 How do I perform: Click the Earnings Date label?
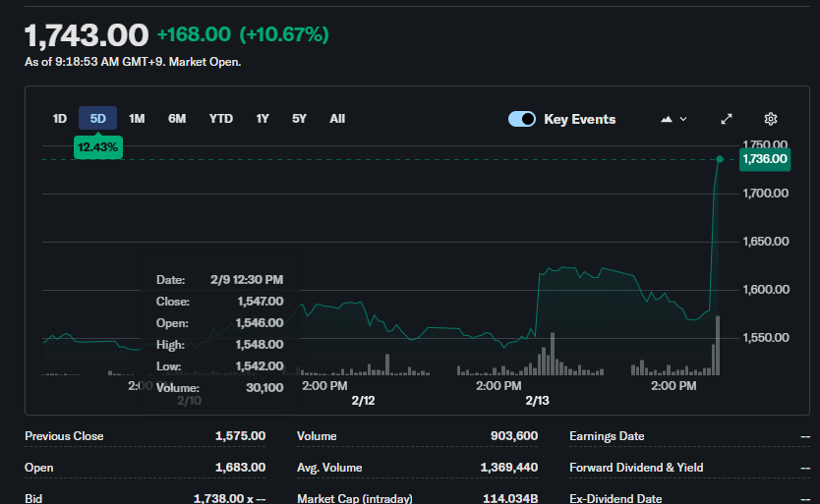click(607, 436)
